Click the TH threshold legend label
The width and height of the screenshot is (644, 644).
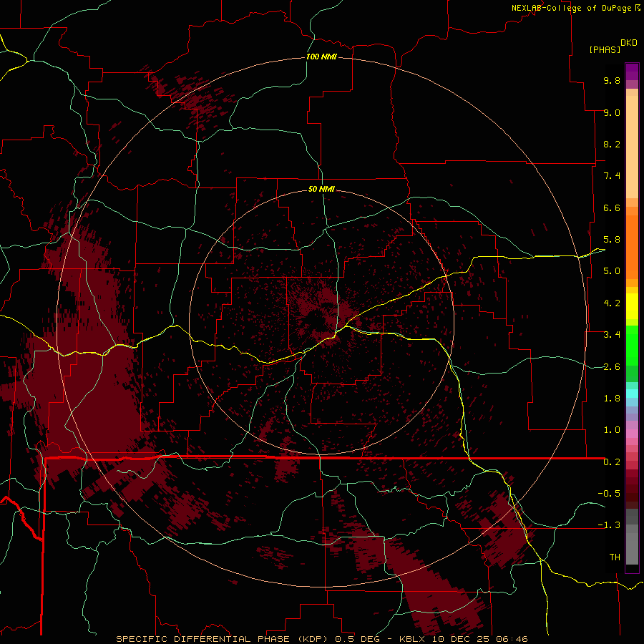615,557
